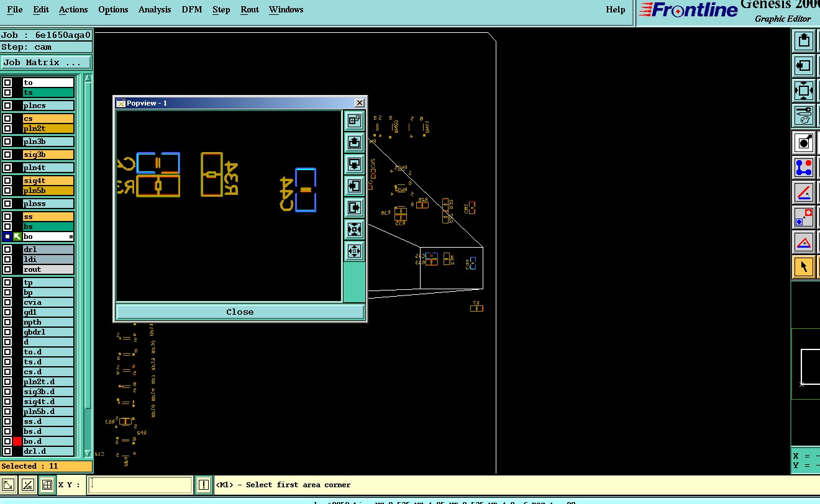Click the topmost Popview window-link icon
This screenshot has height=504, width=820.
pos(354,121)
